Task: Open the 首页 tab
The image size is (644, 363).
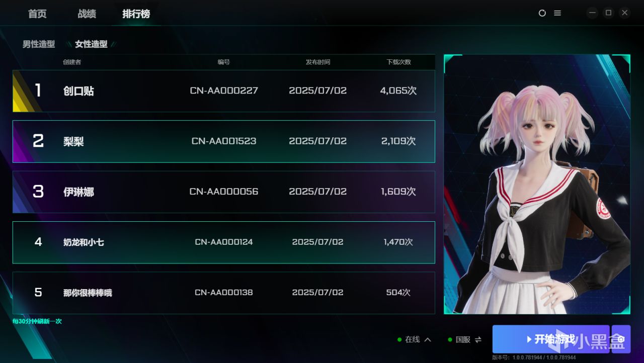Action: click(37, 14)
